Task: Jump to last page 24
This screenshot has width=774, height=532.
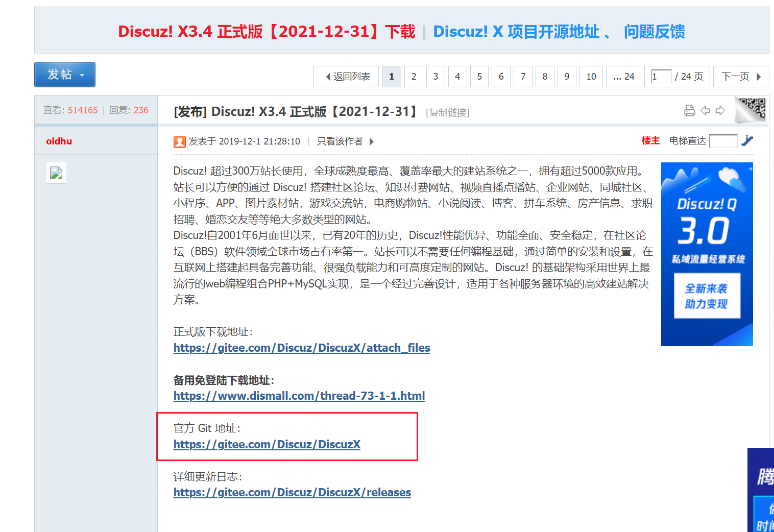Action: 623,77
